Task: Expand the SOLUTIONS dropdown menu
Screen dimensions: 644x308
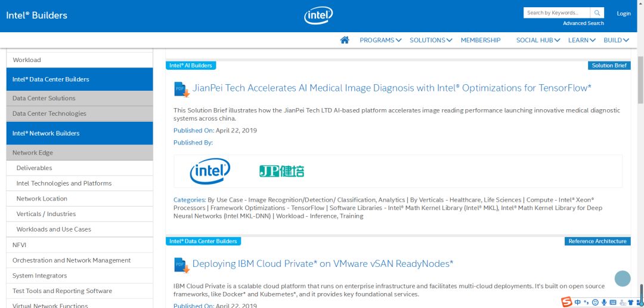Action: [x=431, y=40]
